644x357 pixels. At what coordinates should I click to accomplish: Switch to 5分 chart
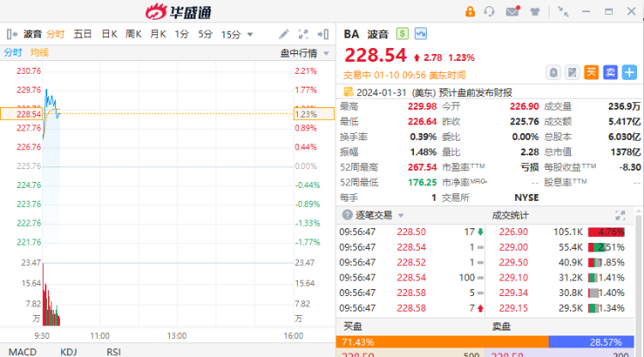coord(205,34)
